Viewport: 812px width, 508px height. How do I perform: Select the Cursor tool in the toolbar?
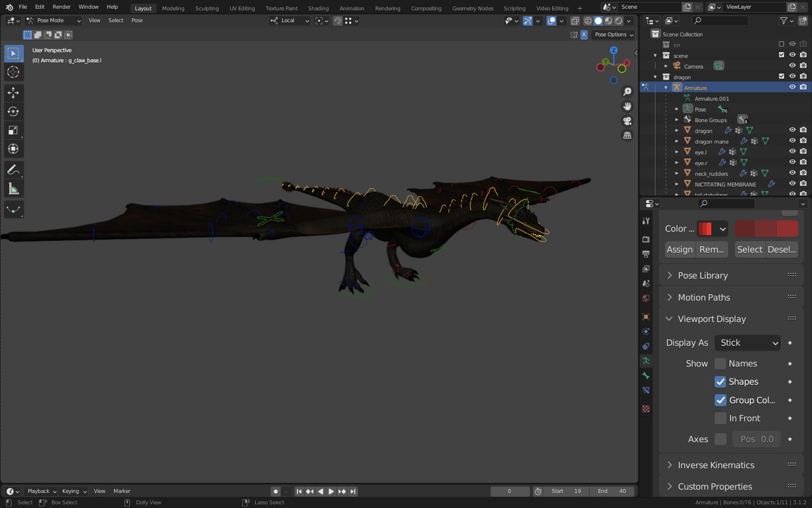(14, 72)
